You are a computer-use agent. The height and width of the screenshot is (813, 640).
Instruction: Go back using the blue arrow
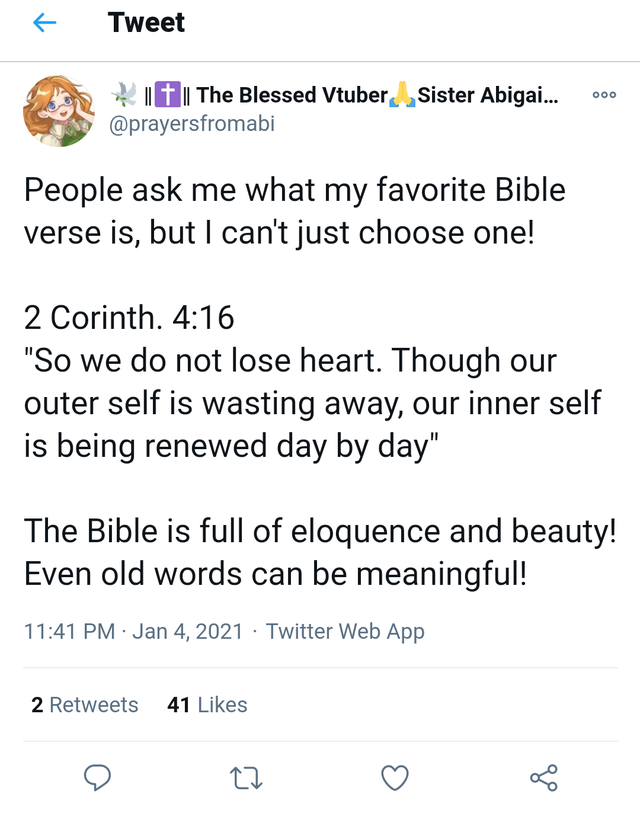pos(44,23)
